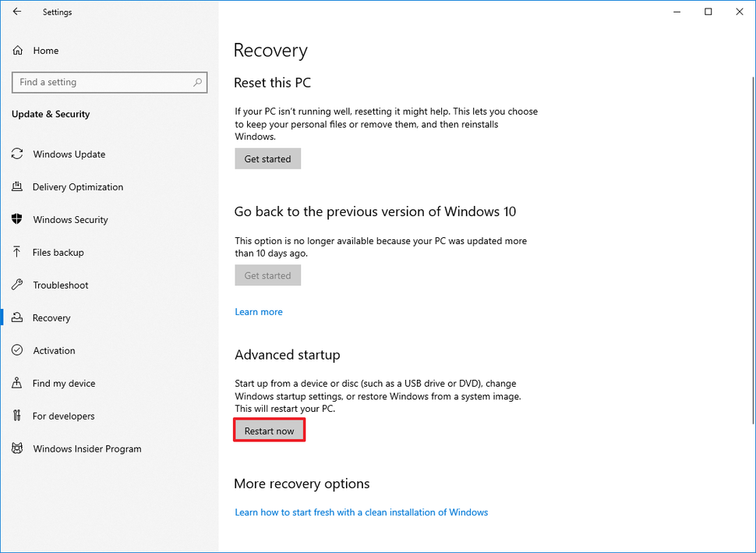Click the Activation checkmark icon
756x553 pixels.
pyautogui.click(x=17, y=350)
